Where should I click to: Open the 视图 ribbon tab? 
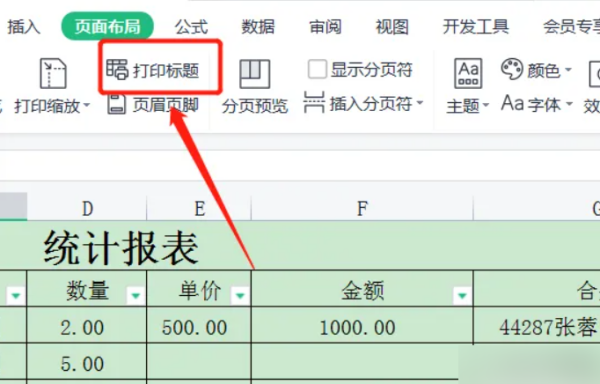pyautogui.click(x=392, y=26)
